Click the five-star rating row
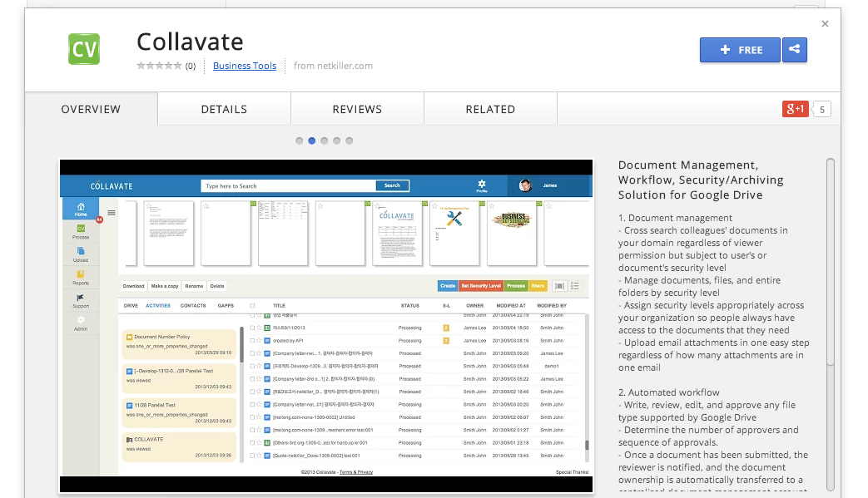 pos(160,66)
